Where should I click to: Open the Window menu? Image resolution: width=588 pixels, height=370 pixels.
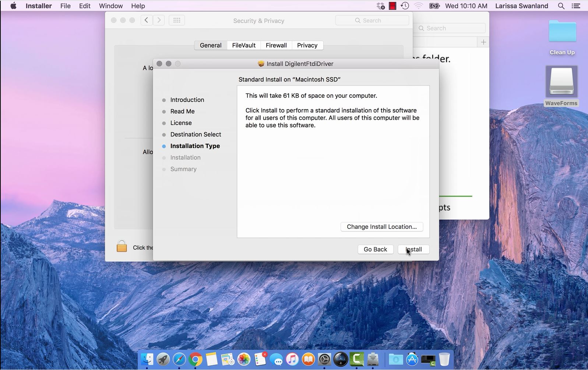pyautogui.click(x=111, y=6)
